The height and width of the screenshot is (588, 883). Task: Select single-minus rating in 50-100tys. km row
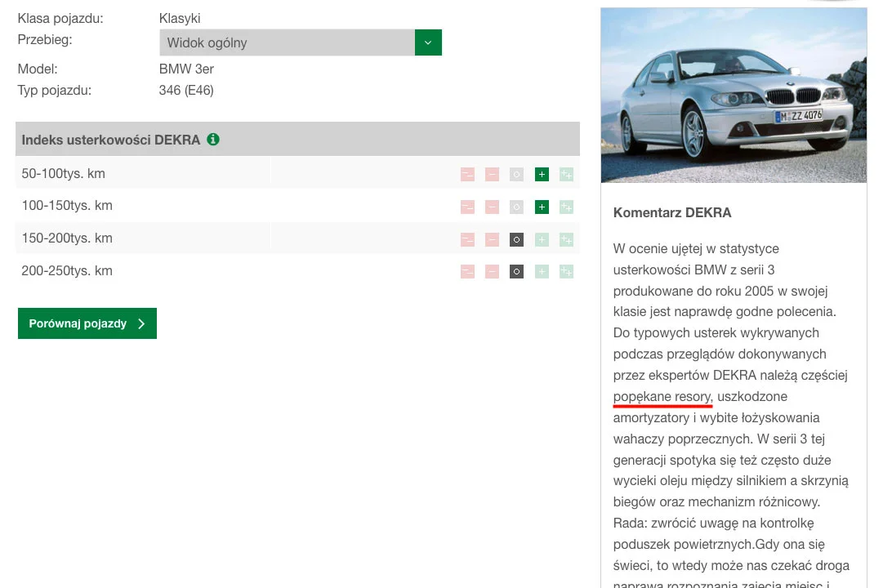tap(493, 175)
